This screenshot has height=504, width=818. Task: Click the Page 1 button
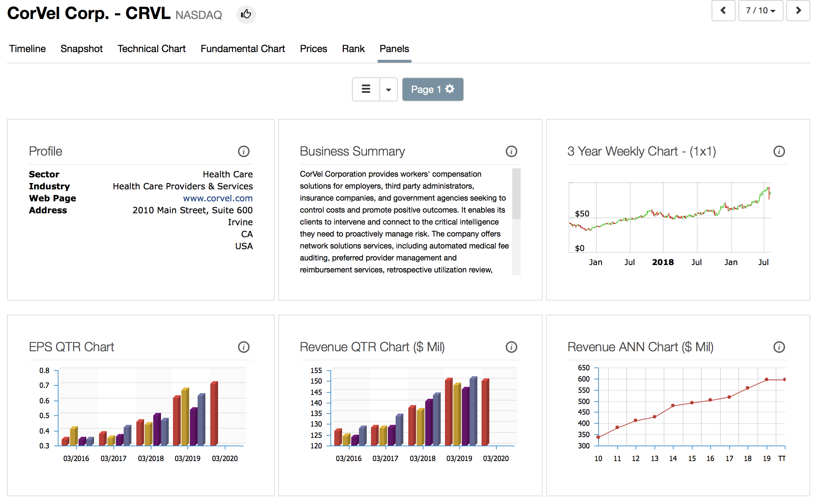tap(426, 89)
